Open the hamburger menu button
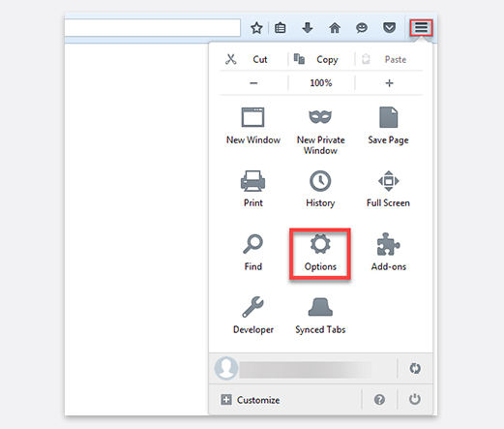This screenshot has height=429, width=504. [421, 28]
